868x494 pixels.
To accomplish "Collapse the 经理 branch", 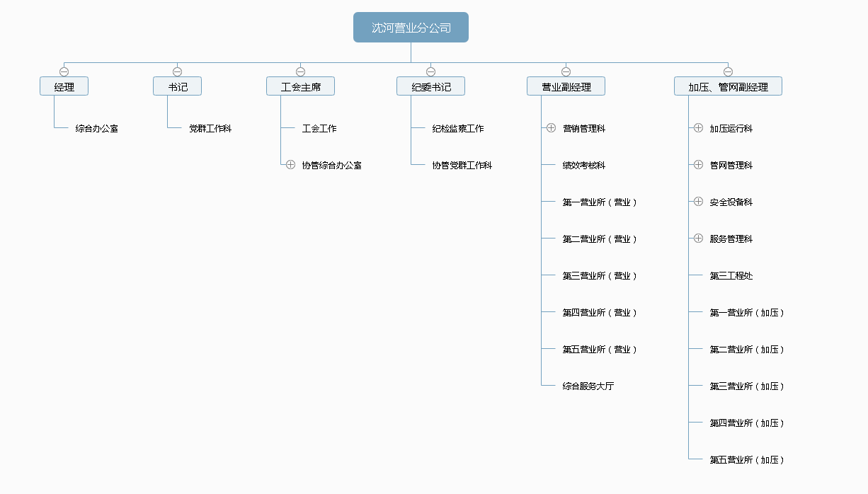I will pos(64,71).
